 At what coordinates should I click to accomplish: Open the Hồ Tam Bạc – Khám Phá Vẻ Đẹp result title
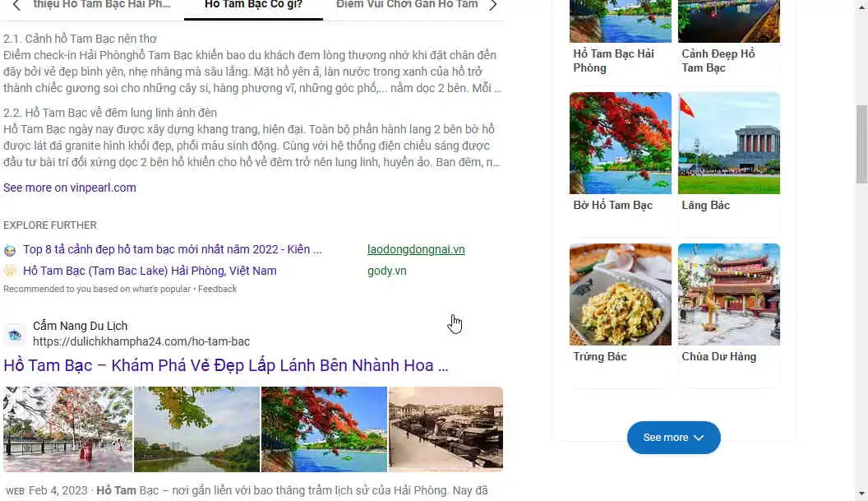point(226,365)
